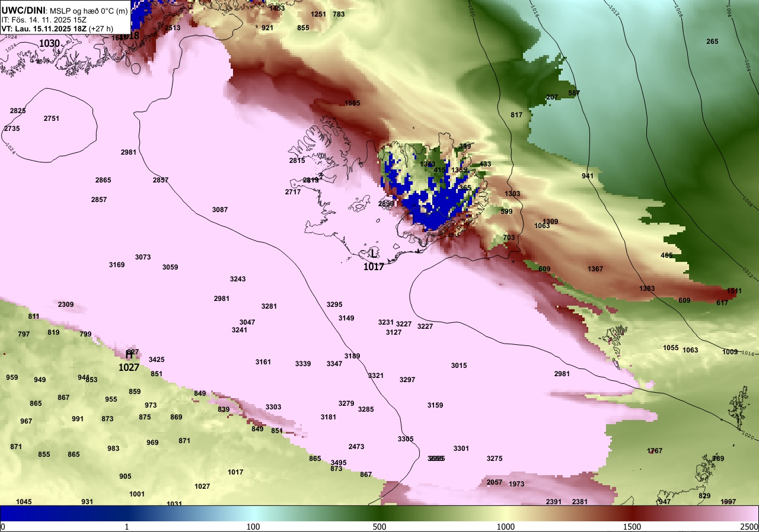Click the height value 3275
Screen dimensions: 759x532
495,459
